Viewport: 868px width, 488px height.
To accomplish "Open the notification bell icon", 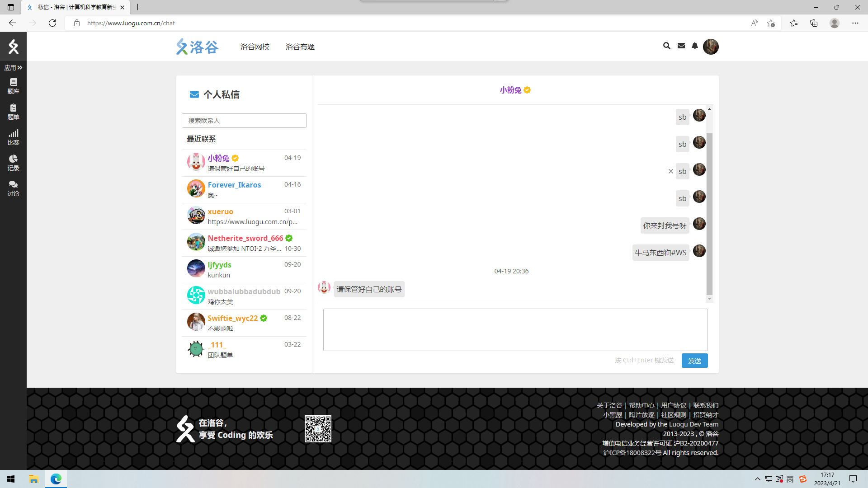I will (x=695, y=46).
